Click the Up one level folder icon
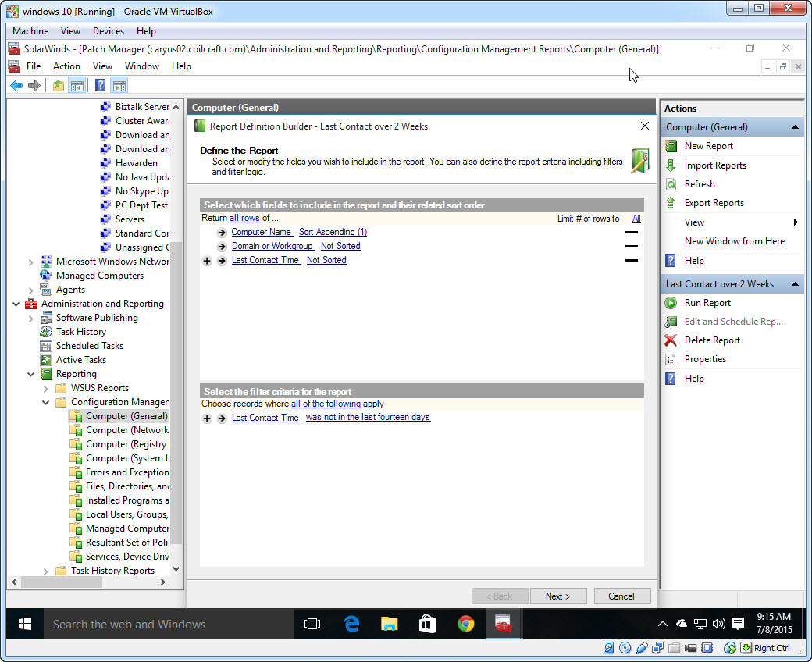 [x=59, y=85]
